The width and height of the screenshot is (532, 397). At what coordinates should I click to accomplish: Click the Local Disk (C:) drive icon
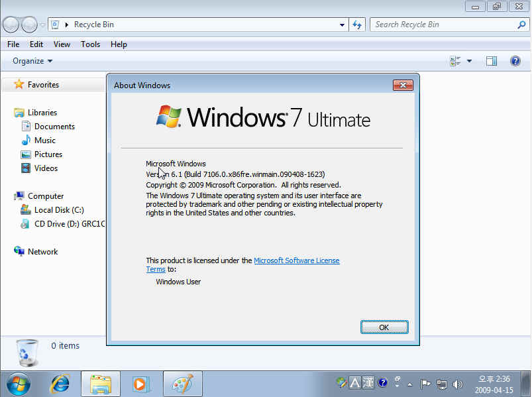pyautogui.click(x=26, y=210)
